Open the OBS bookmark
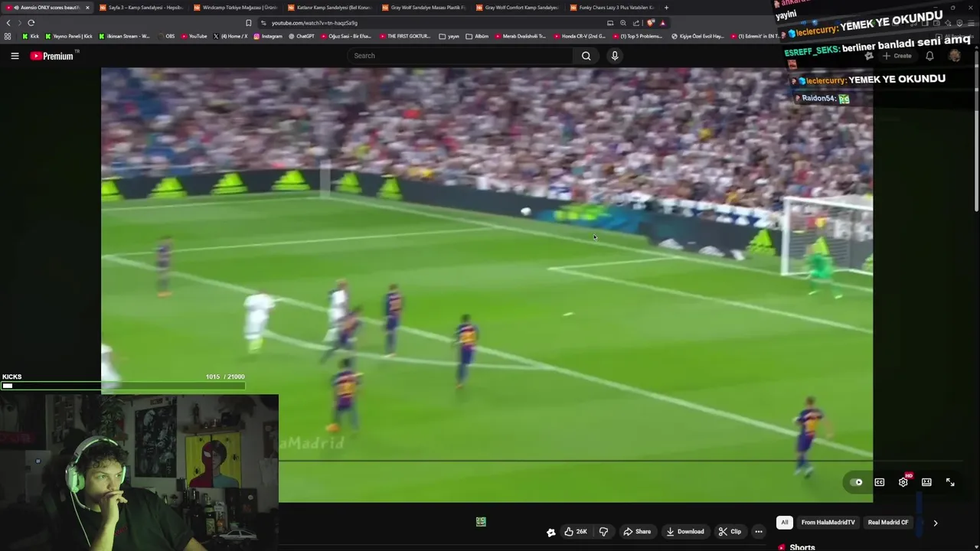The height and width of the screenshot is (551, 980). point(165,36)
